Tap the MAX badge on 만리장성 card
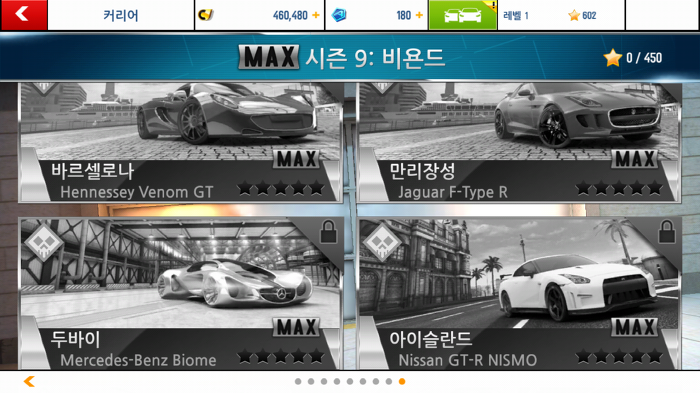 point(634,159)
